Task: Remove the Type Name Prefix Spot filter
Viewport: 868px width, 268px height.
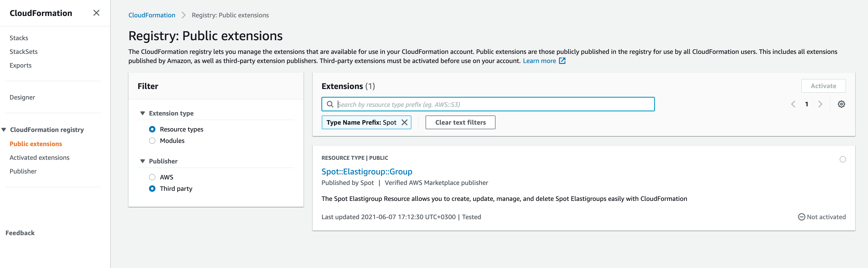Action: click(x=404, y=123)
